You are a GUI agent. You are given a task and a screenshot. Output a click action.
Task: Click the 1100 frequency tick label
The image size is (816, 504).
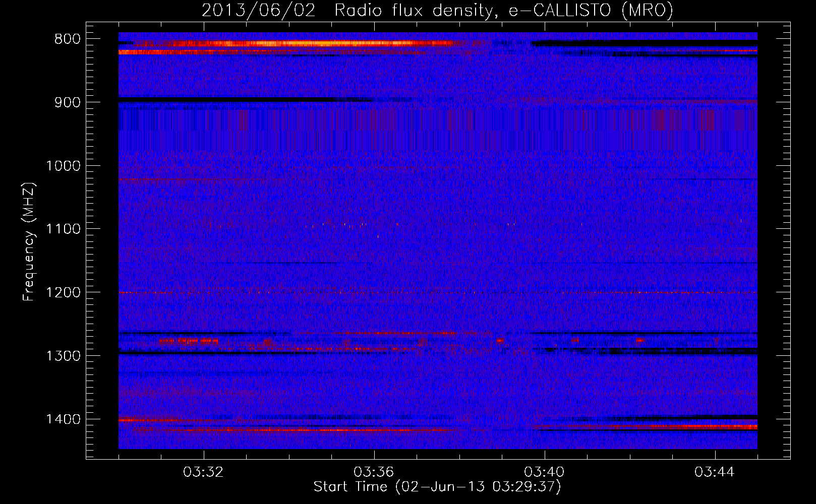coord(63,229)
